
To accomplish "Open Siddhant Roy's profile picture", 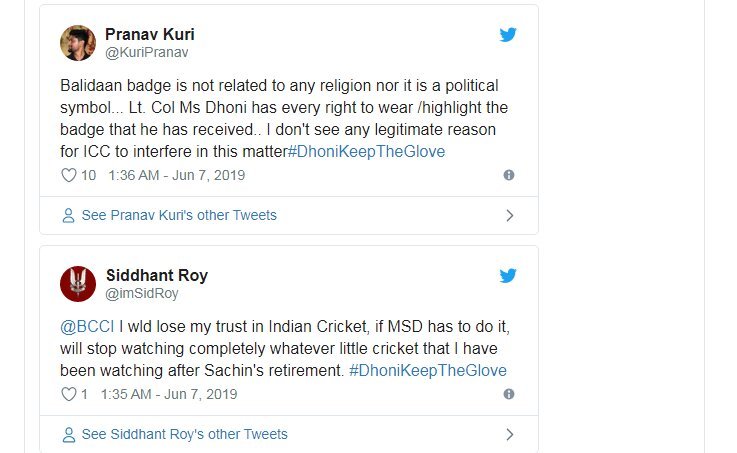I will coord(78,284).
